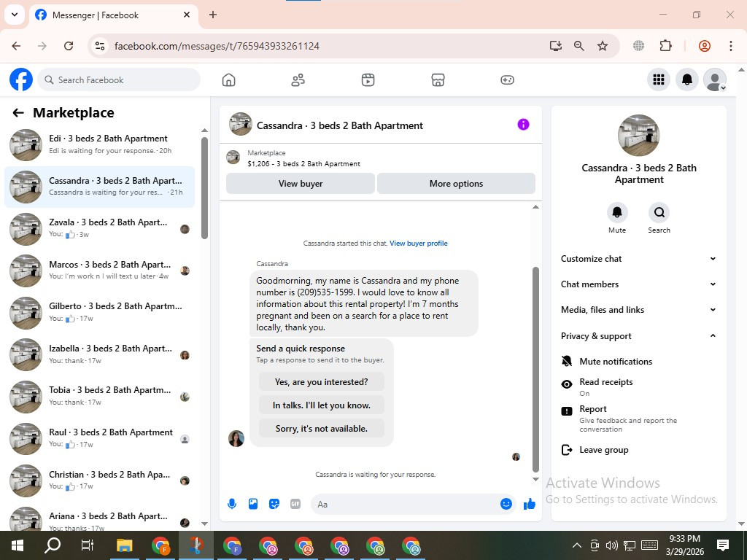Click the purple conversation information icon

pos(523,125)
